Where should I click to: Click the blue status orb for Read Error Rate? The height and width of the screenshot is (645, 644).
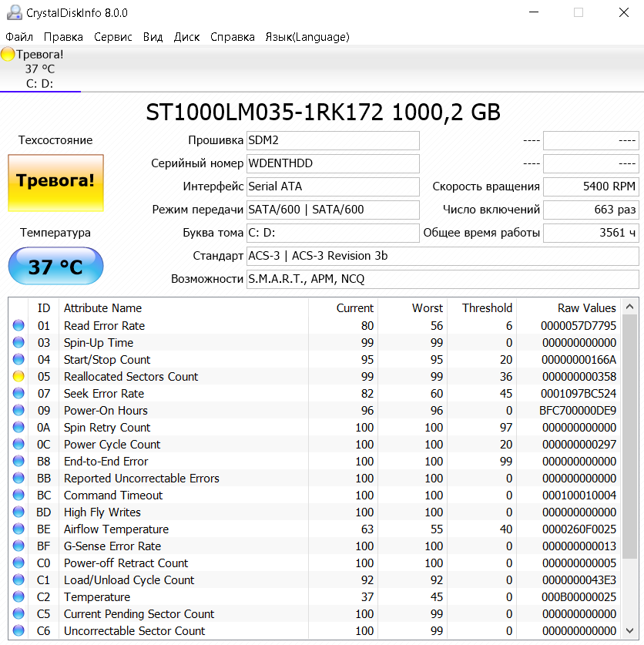tap(18, 326)
